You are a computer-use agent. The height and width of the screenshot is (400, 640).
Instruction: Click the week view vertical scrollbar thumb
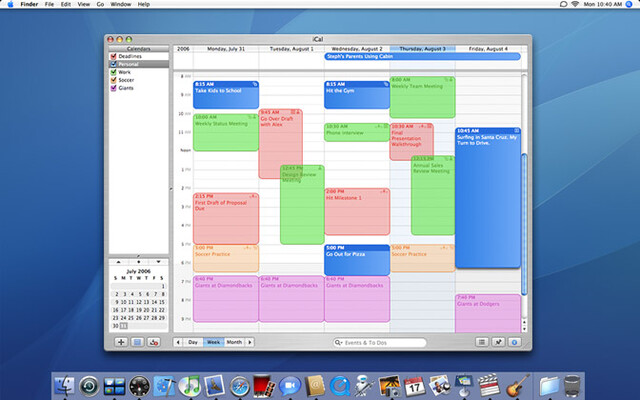coord(524,224)
